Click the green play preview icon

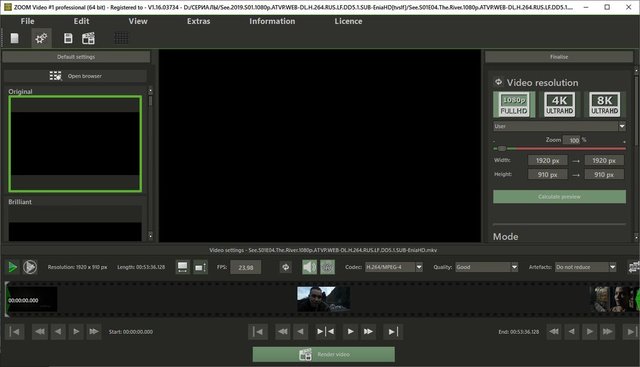click(13, 267)
